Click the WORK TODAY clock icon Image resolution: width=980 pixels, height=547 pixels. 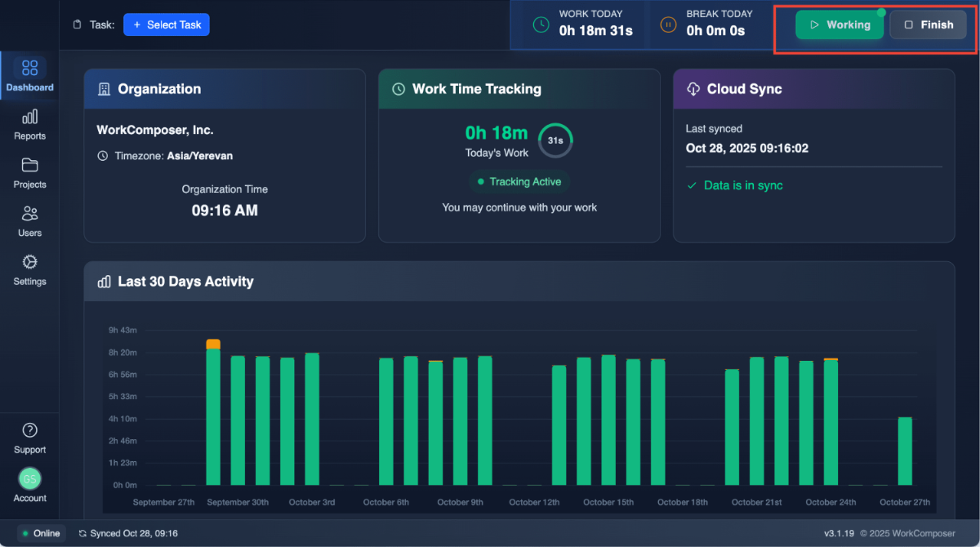coord(540,24)
